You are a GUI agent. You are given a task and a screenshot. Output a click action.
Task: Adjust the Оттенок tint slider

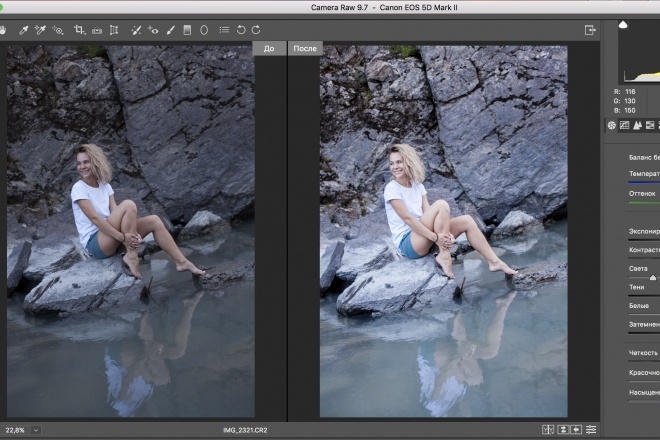click(x=644, y=203)
